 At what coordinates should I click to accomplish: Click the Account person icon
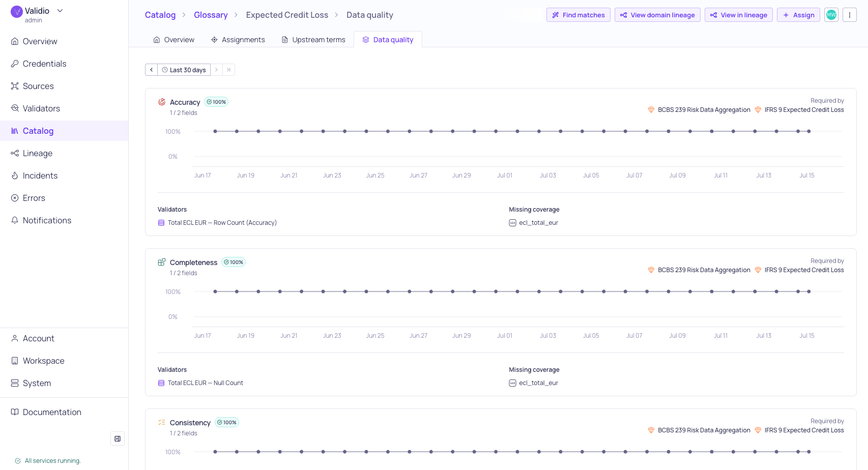(x=15, y=338)
